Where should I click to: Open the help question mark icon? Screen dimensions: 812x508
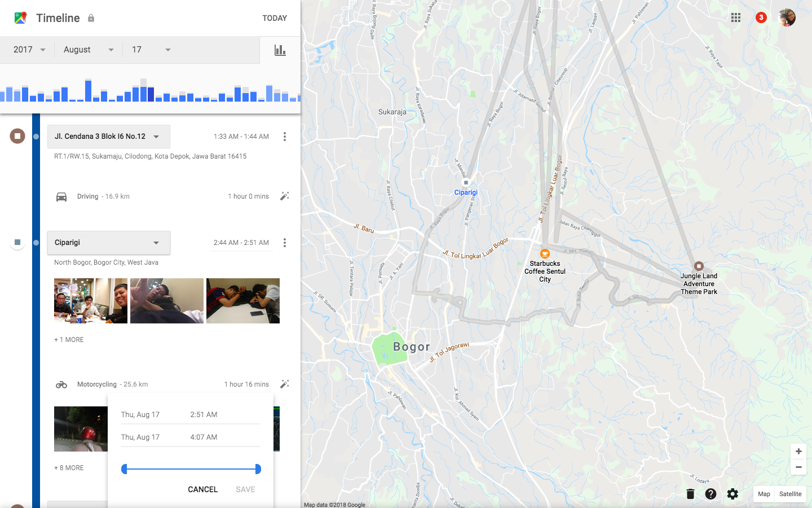pos(710,494)
